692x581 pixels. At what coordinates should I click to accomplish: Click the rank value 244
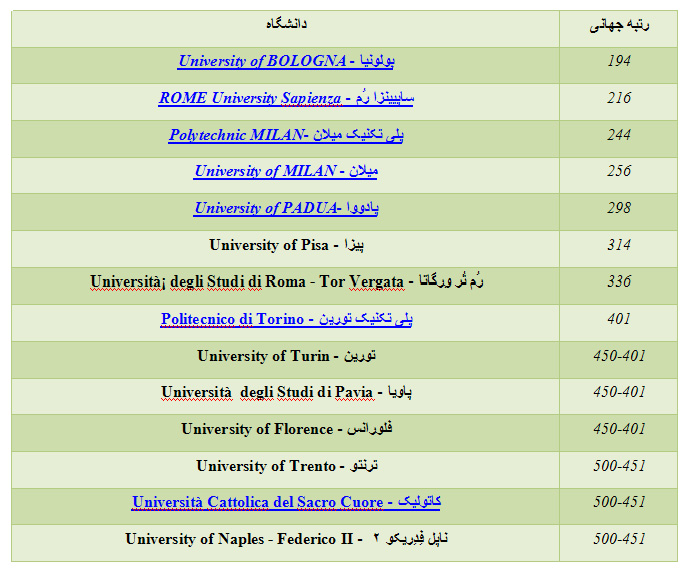pos(619,135)
